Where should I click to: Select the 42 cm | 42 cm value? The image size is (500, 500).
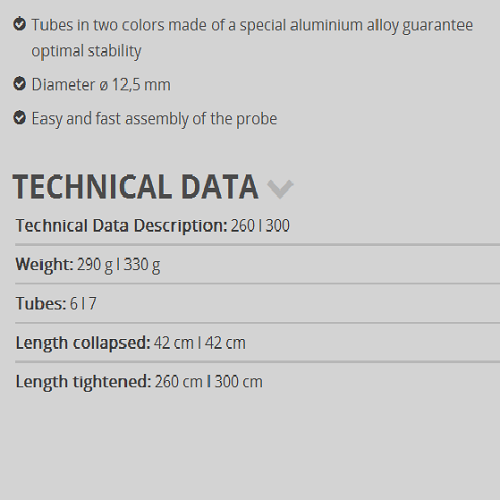pos(200,343)
